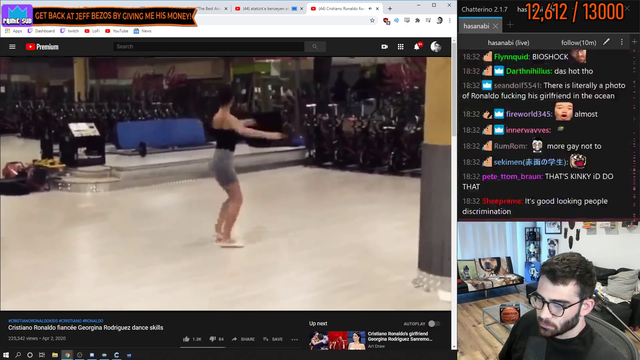
Task: Open the Chrome extensions puzzle icon
Action: pos(418,20)
